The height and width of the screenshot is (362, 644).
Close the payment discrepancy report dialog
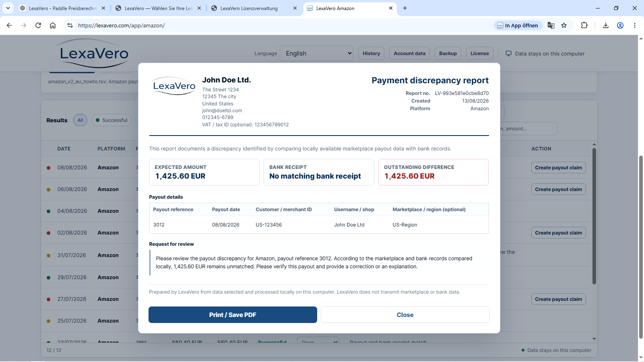click(x=405, y=315)
